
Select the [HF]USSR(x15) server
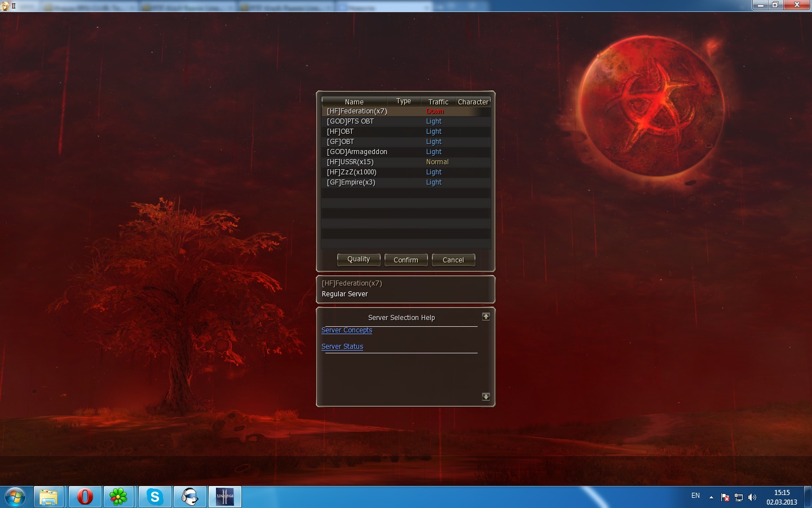pyautogui.click(x=406, y=162)
